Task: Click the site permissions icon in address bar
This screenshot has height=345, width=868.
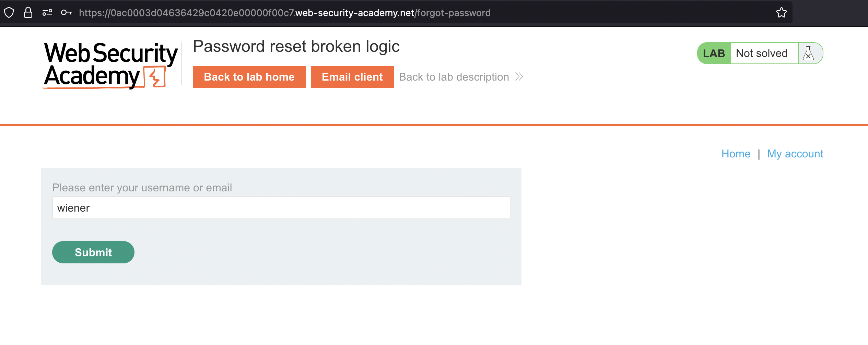Action: click(47, 13)
